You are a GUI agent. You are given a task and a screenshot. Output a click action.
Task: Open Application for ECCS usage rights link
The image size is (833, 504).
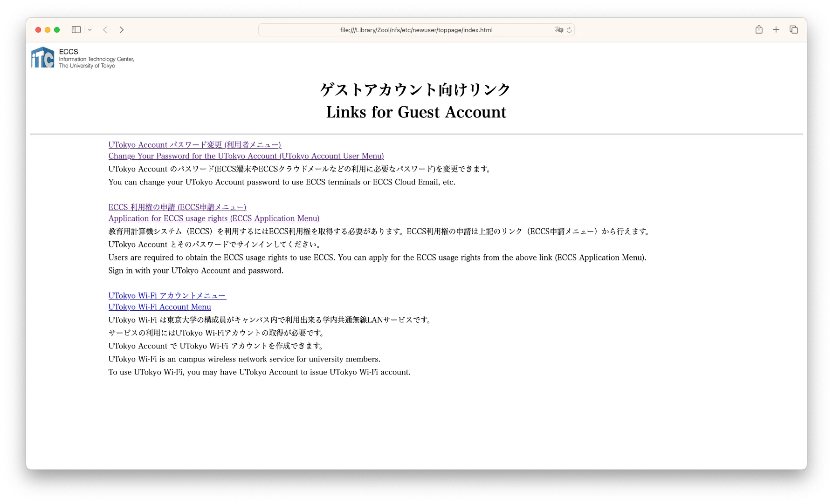(x=214, y=218)
